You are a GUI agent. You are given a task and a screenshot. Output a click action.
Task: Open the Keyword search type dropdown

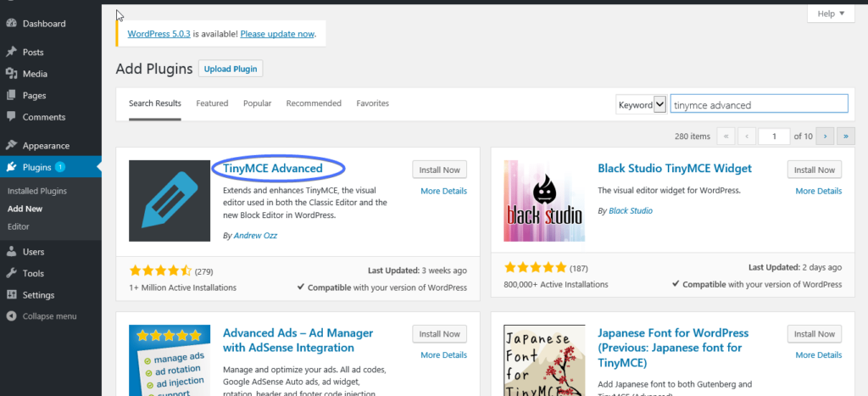click(x=641, y=104)
